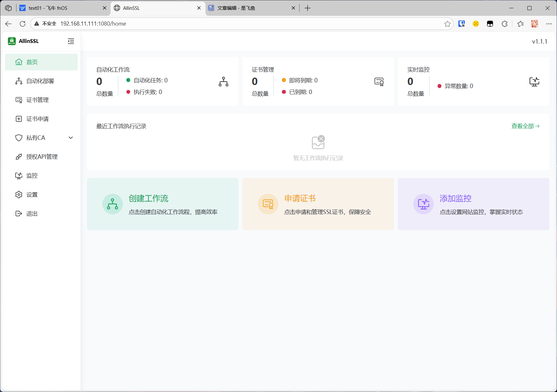
Task: Collapse the AllinSSL sidebar menu
Action: [71, 41]
